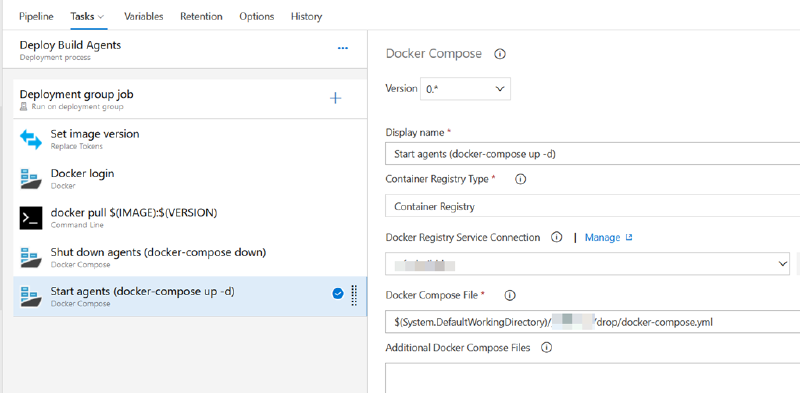Viewport: 800px width, 393px height.
Task: Select the Set image version task
Action: pyautogui.click(x=190, y=139)
